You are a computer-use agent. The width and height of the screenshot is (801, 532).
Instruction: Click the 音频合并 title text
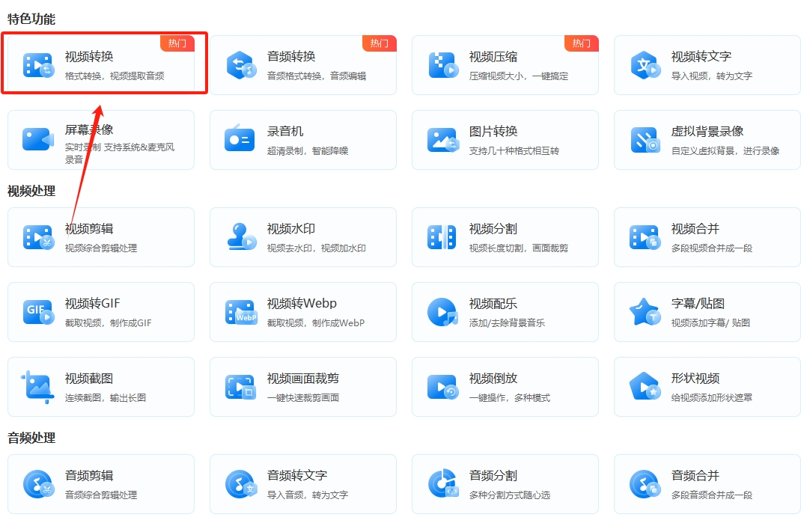pos(695,475)
